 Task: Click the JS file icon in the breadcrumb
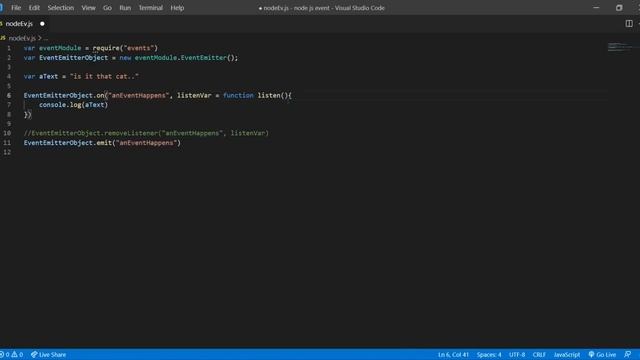coord(3,38)
